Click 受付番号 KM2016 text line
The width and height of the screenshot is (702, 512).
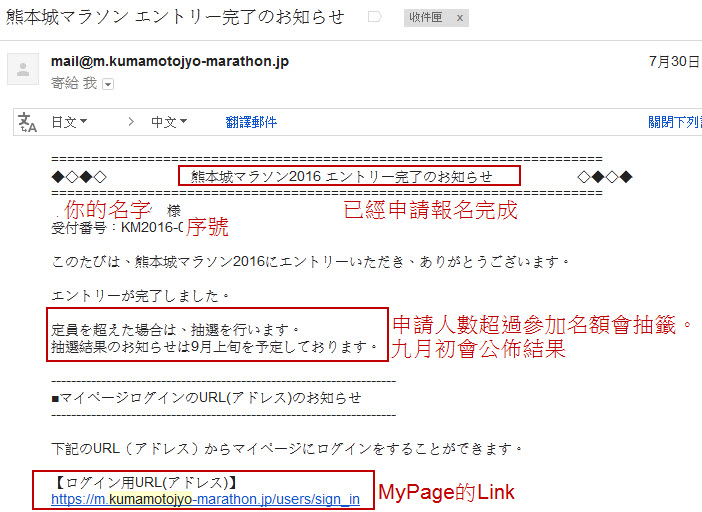pos(117,227)
